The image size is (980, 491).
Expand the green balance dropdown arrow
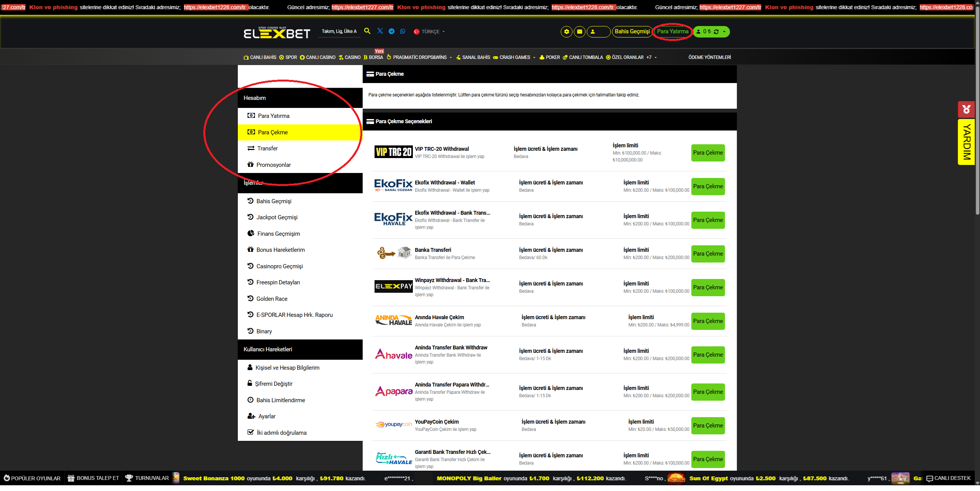click(x=724, y=32)
